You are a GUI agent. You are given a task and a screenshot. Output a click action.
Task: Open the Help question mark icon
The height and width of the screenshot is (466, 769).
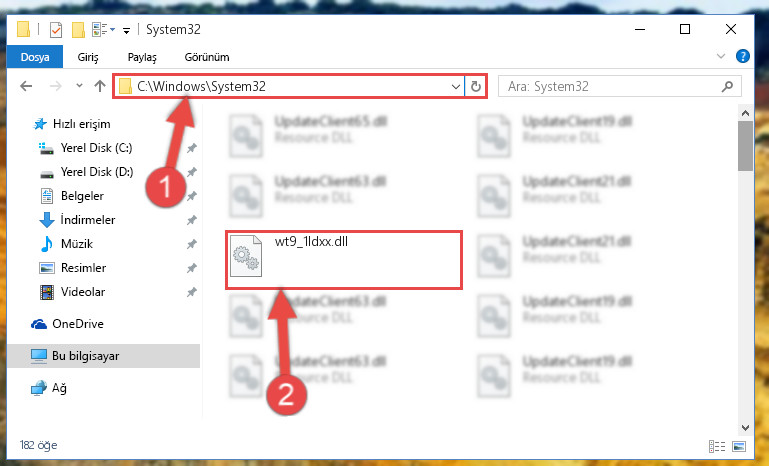tap(743, 56)
